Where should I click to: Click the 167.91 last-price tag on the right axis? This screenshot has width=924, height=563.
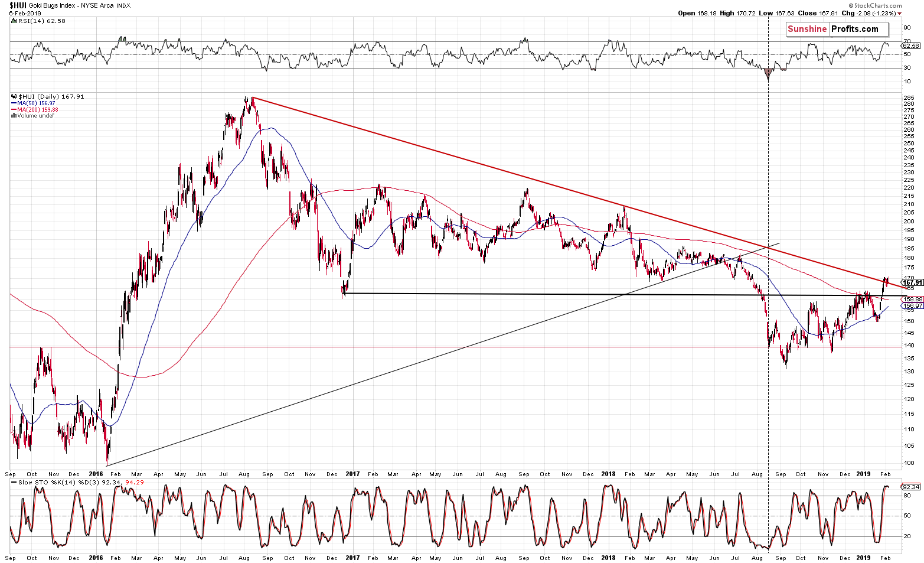912,282
